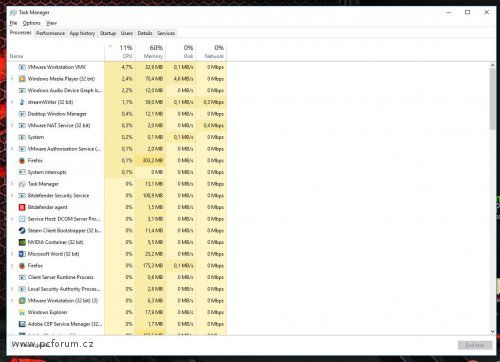This screenshot has height=362, width=500.
Task: Sort by the Memory column header
Action: pyautogui.click(x=151, y=52)
